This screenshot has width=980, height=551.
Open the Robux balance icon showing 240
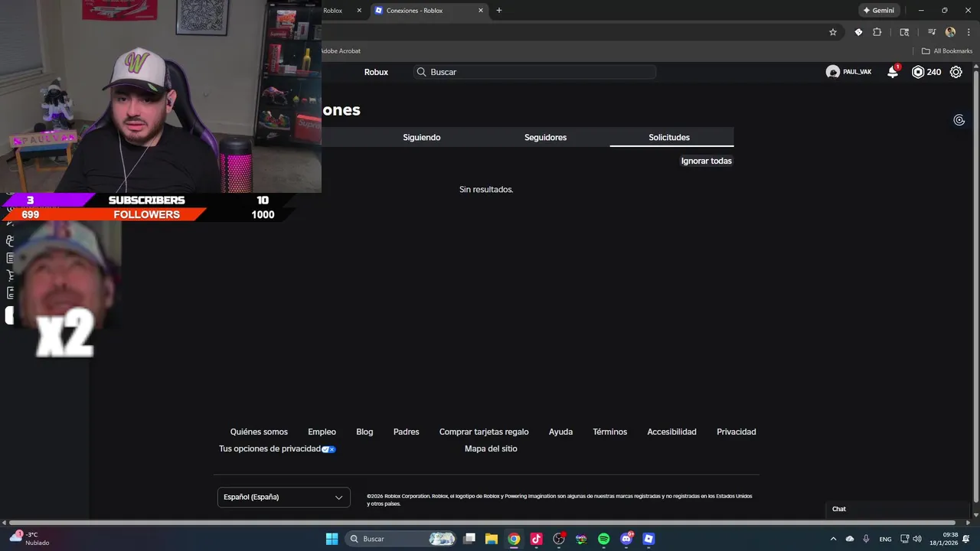pos(918,72)
